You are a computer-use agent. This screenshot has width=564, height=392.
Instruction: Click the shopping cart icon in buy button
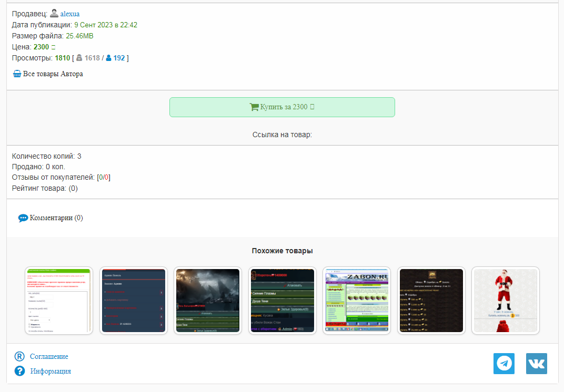click(254, 107)
